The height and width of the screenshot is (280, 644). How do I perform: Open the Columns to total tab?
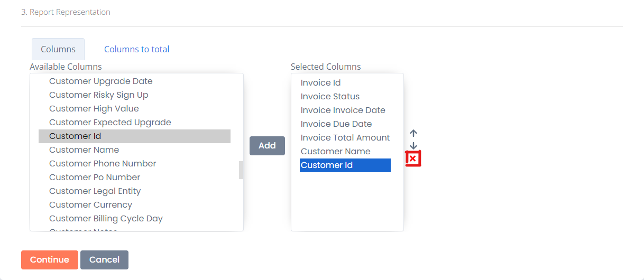137,49
